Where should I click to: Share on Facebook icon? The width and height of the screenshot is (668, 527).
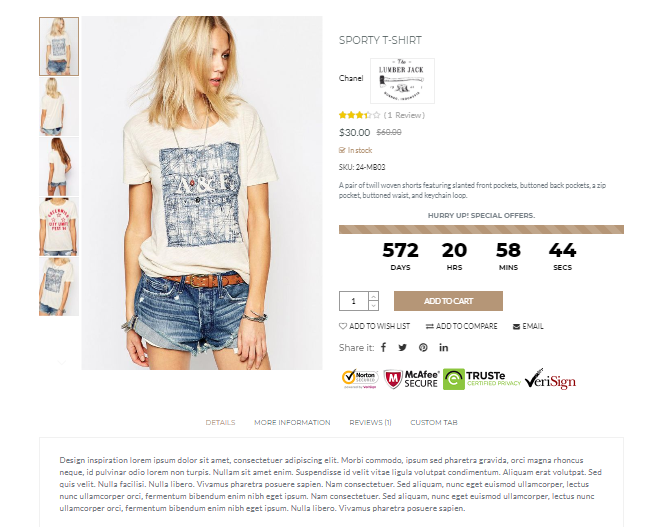coord(383,347)
